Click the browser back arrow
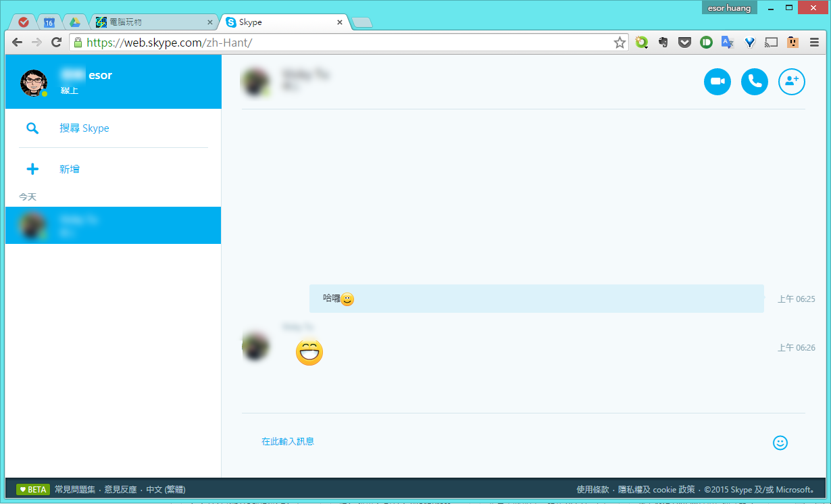This screenshot has width=831, height=504. coord(18,42)
